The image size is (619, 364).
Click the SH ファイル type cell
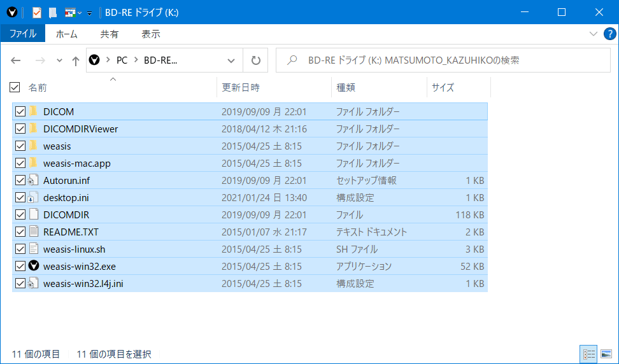(x=357, y=249)
